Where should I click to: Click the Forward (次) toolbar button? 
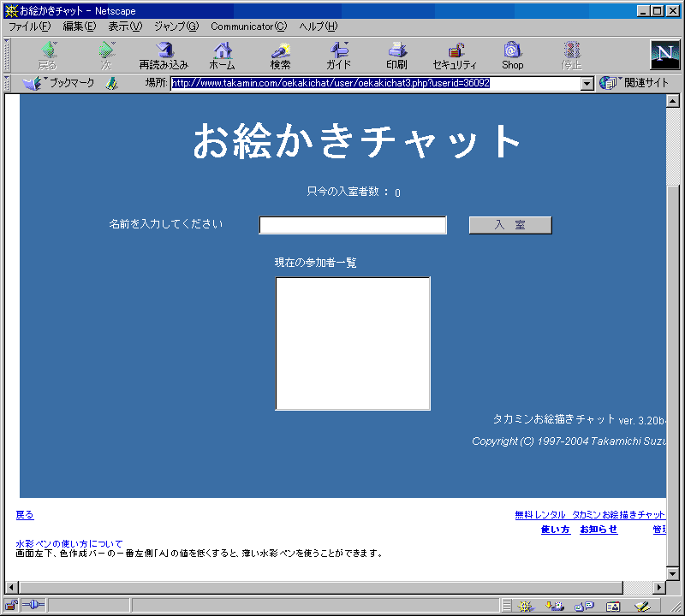click(106, 56)
